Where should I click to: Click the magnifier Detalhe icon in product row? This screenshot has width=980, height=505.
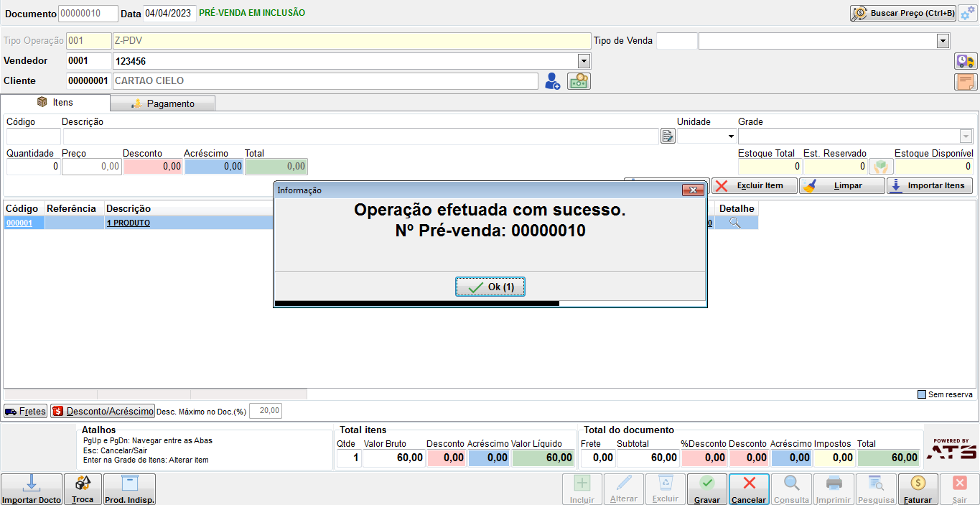tap(734, 223)
